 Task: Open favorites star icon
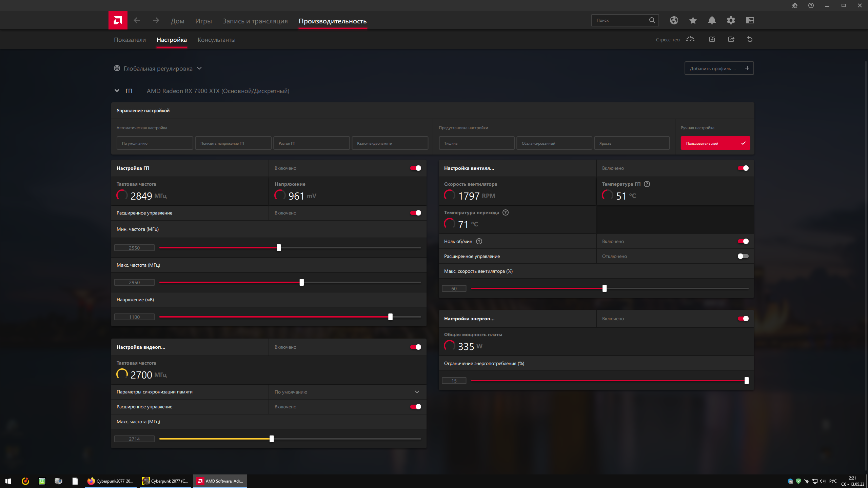(x=693, y=20)
